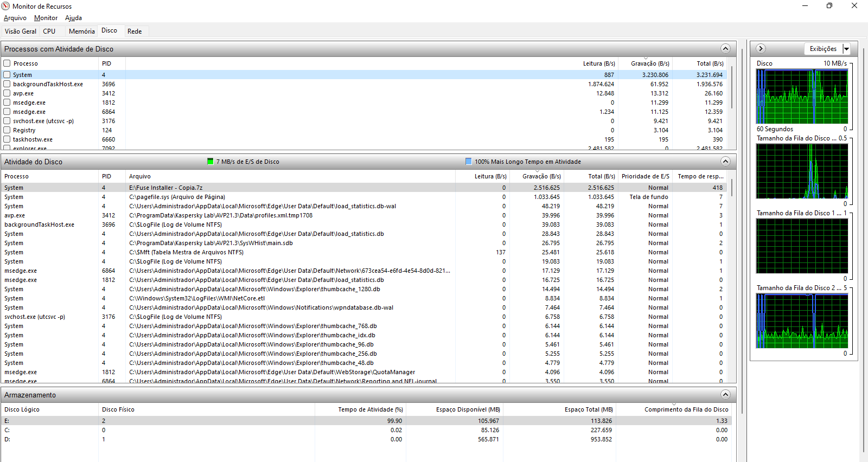Collapse the graphs pane with the arrow button

pyautogui.click(x=761, y=49)
